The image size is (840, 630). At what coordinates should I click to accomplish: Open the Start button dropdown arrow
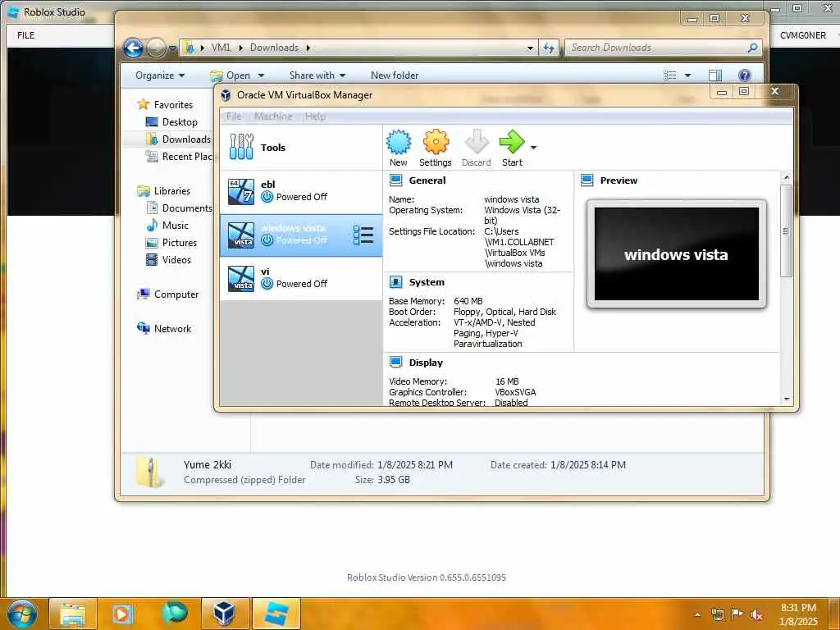(533, 148)
